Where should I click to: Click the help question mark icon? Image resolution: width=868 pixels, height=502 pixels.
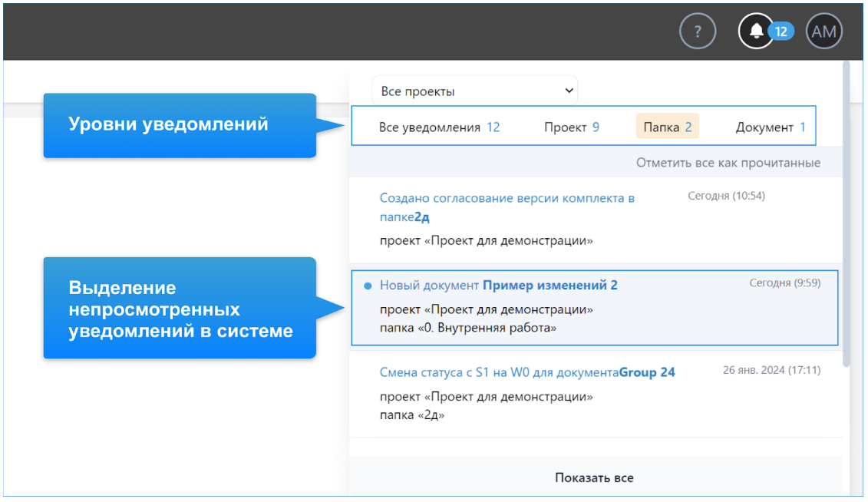click(697, 31)
